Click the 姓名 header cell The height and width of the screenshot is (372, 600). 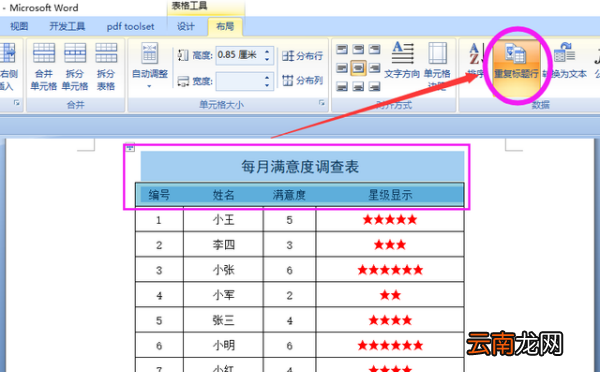coord(223,195)
